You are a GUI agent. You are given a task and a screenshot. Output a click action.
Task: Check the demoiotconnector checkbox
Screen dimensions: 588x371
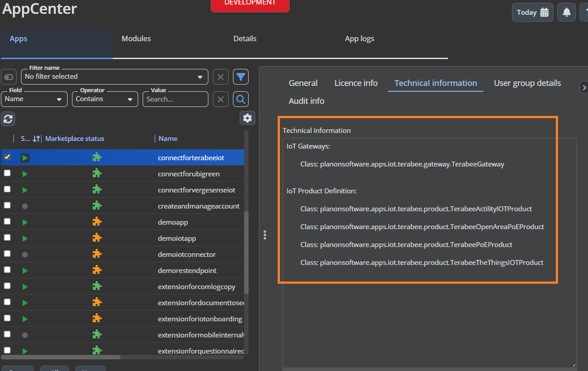[7, 254]
